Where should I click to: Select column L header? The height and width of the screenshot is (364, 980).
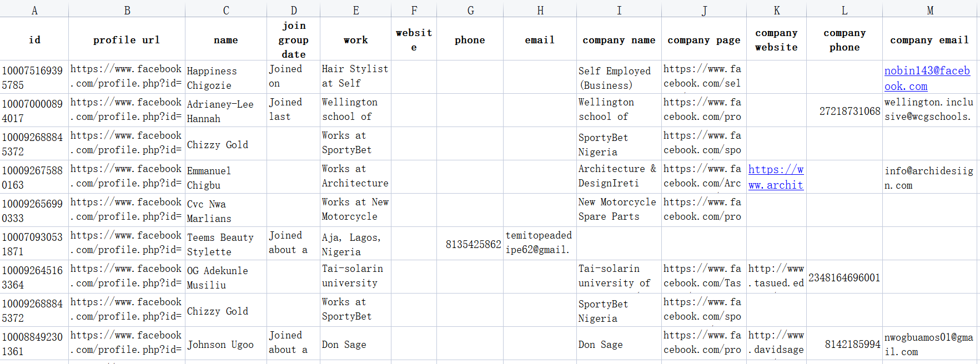845,9
